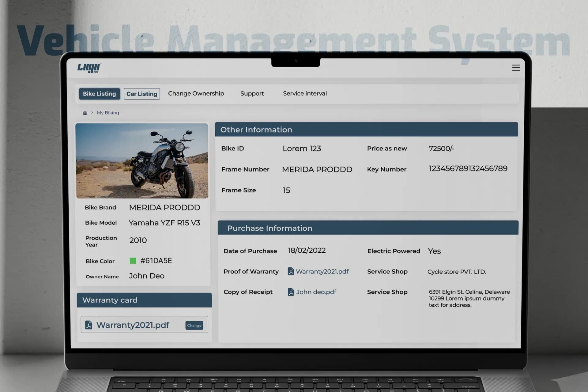Click the Key Number value 123456789132456789

pyautogui.click(x=468, y=168)
